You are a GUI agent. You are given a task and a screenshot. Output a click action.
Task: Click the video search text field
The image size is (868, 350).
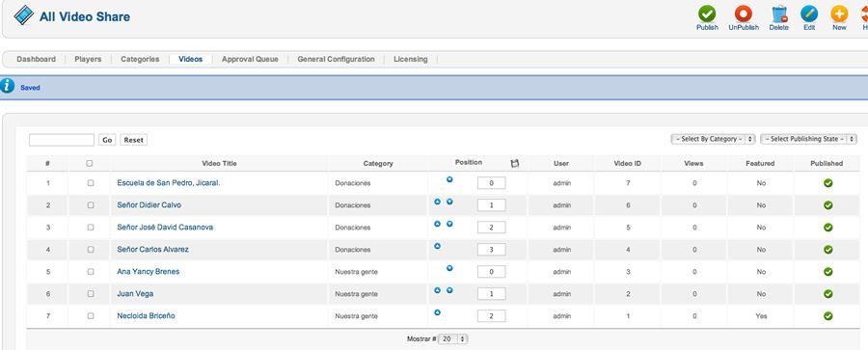pos(62,140)
